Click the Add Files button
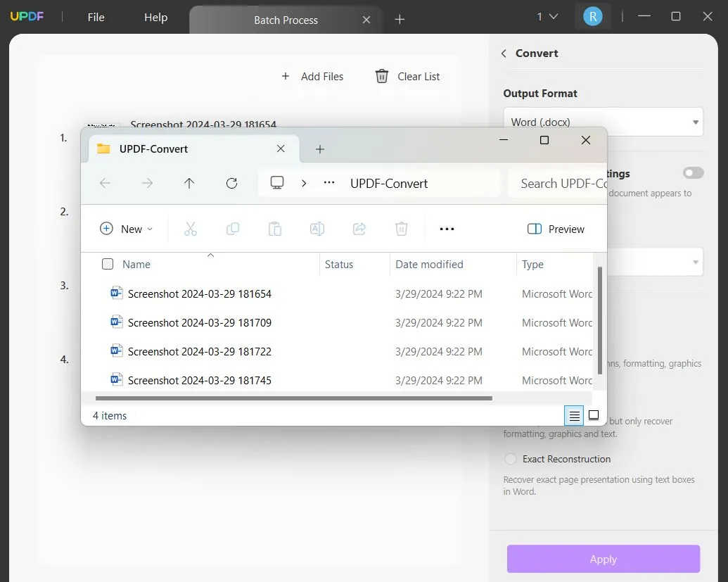The width and height of the screenshot is (728, 582). pyautogui.click(x=312, y=76)
